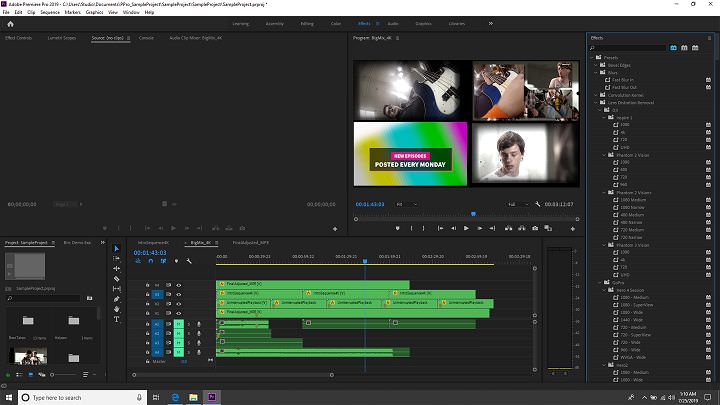Toggle Snap in the timeline
The height and width of the screenshot is (405, 720).
151,261
